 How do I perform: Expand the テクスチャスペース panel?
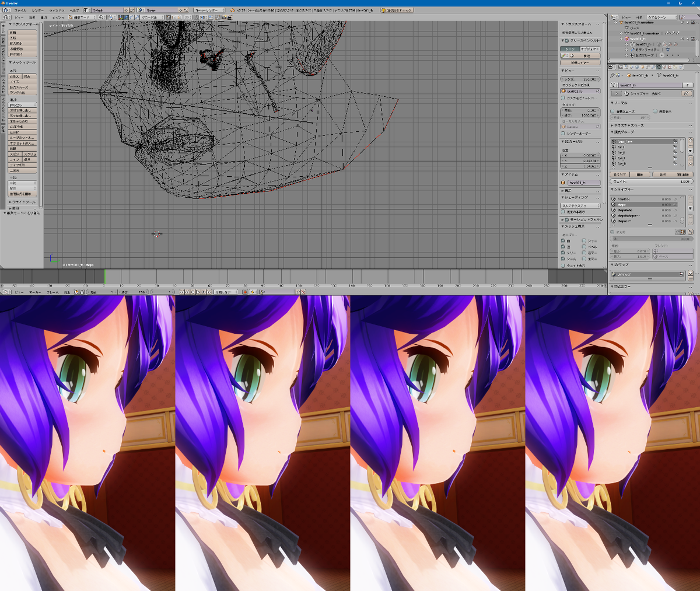[x=627, y=125]
